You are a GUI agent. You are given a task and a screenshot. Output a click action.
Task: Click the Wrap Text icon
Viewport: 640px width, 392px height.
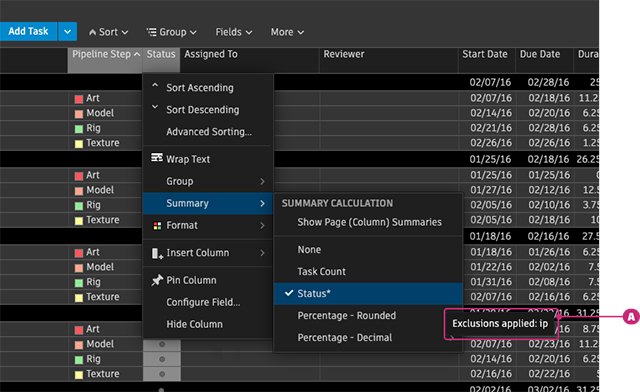pos(157,158)
